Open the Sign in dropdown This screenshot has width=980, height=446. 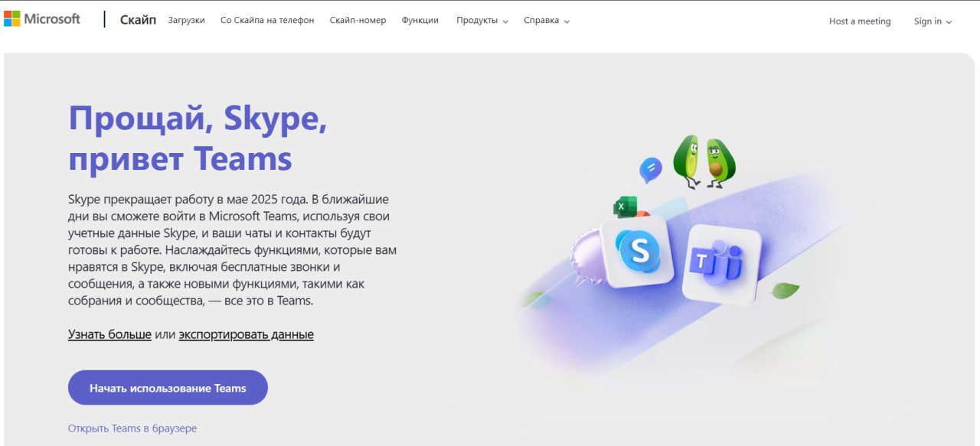click(933, 21)
